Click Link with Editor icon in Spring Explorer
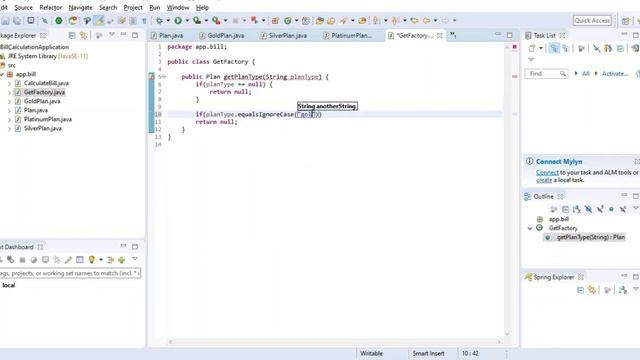Image resolution: width=640 pixels, height=360 pixels. tap(592, 290)
